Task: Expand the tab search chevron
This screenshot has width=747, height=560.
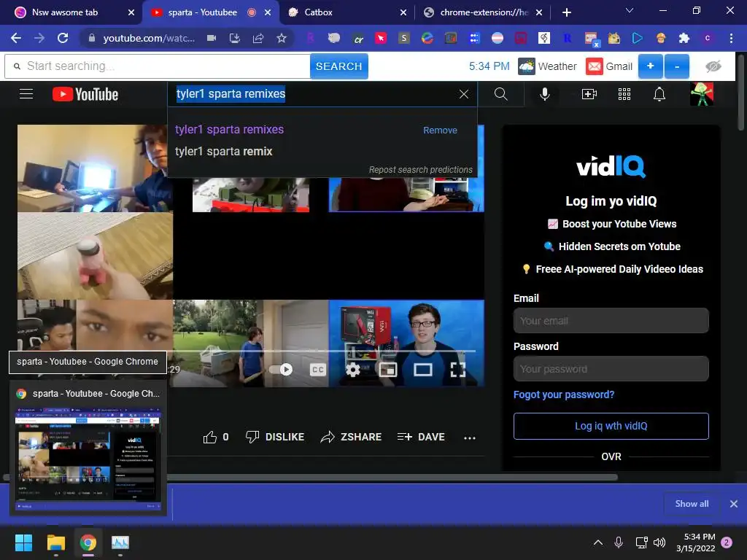Action: click(x=630, y=10)
